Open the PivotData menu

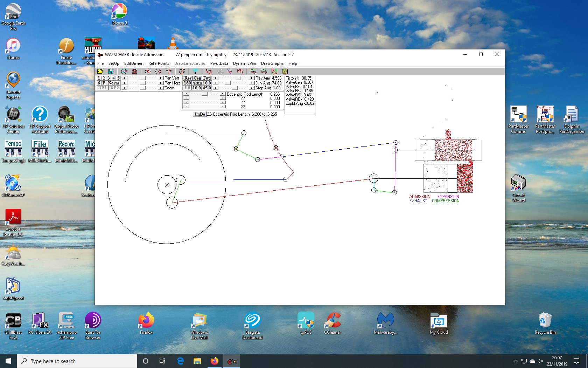pyautogui.click(x=219, y=63)
